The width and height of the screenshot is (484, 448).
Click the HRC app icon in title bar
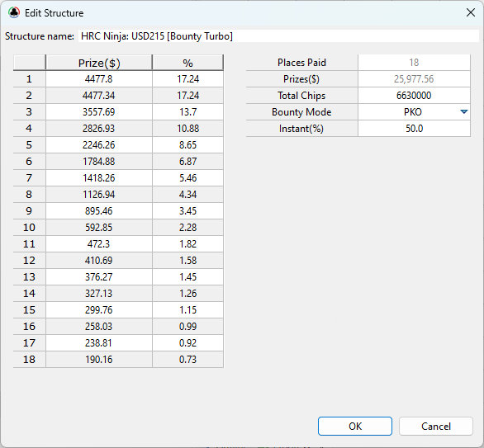(14, 12)
